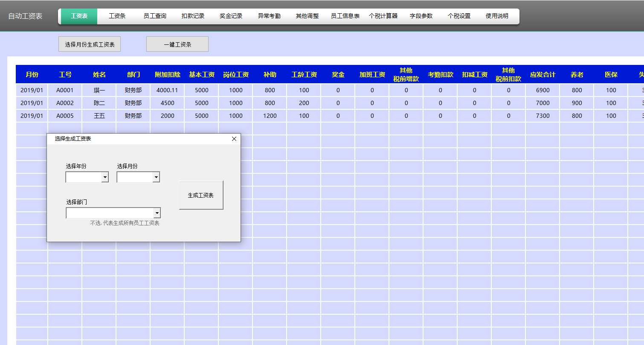The image size is (644, 345).
Task: Go to 员工查询 tab
Action: (155, 16)
